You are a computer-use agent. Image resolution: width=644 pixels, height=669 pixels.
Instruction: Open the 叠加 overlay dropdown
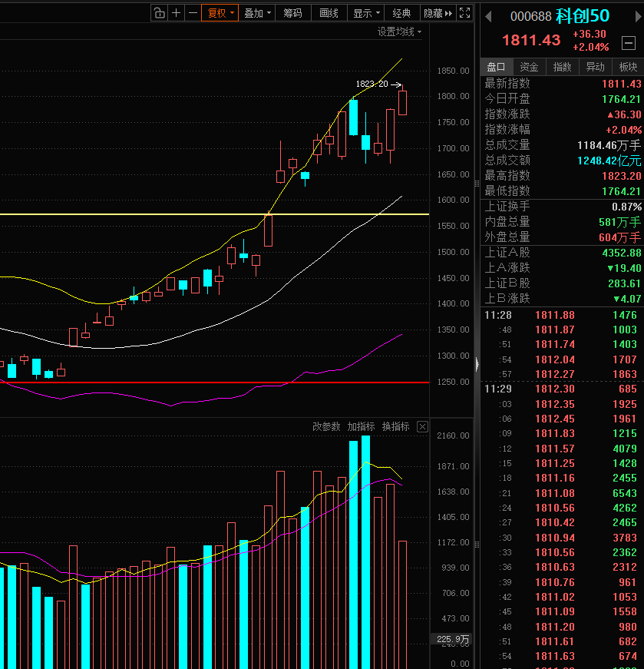tap(256, 13)
